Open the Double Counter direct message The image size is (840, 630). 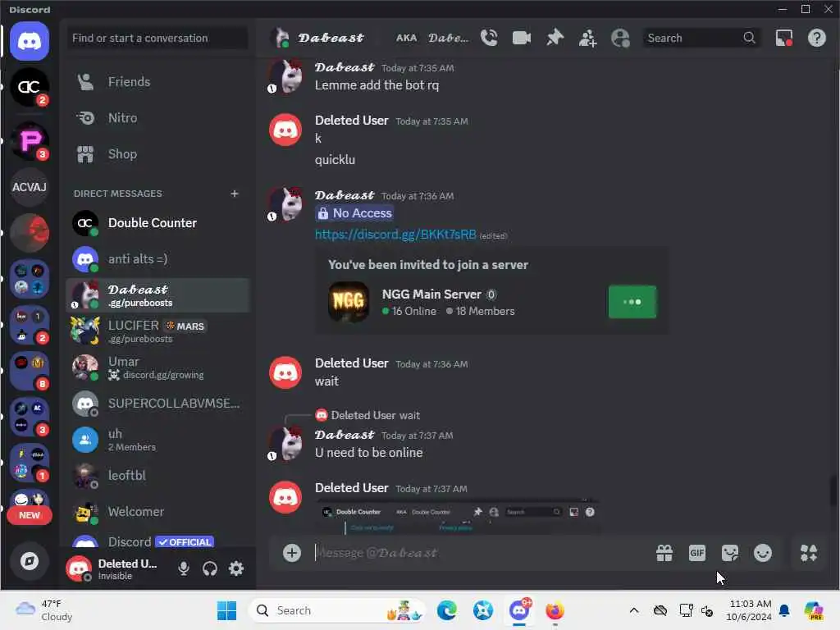click(157, 223)
